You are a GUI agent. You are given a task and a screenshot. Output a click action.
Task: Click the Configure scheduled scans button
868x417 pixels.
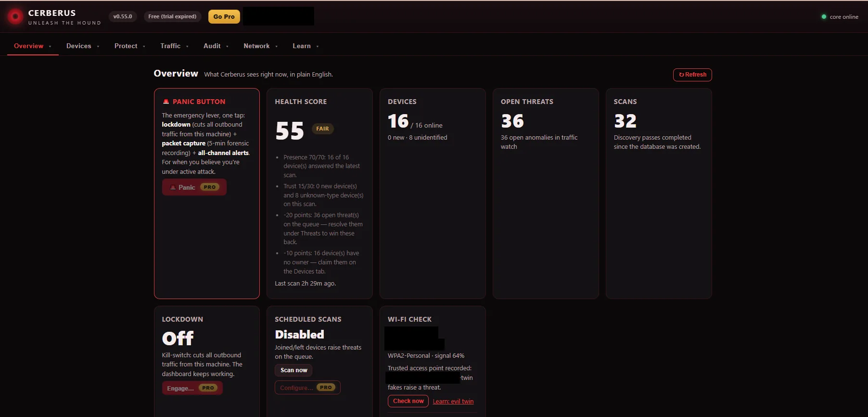click(307, 388)
